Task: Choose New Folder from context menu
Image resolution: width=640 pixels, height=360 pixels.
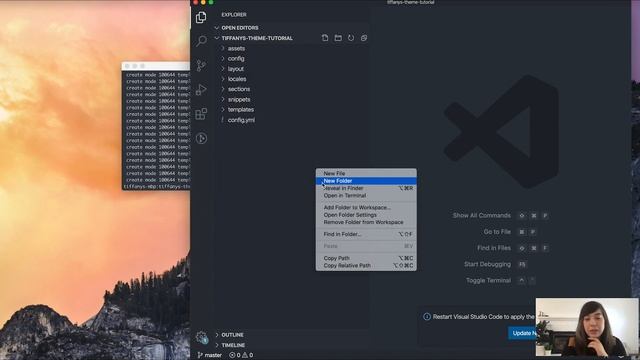Action: [x=366, y=181]
